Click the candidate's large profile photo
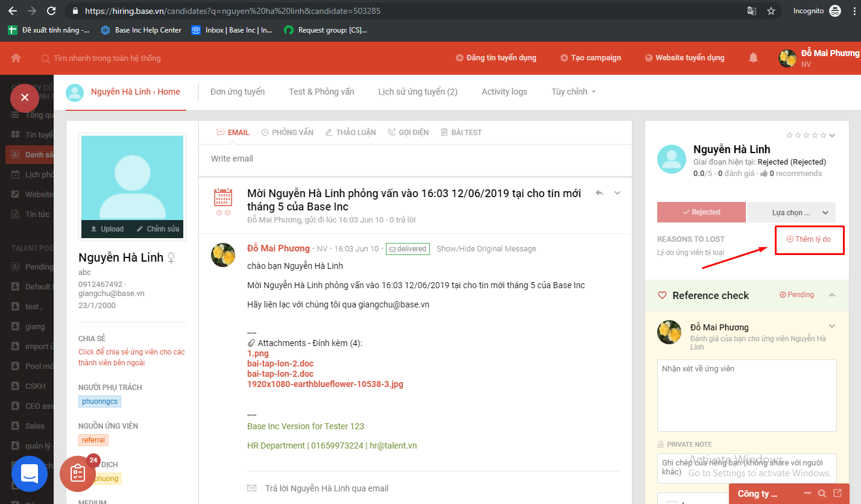This screenshot has width=861, height=504. (133, 178)
